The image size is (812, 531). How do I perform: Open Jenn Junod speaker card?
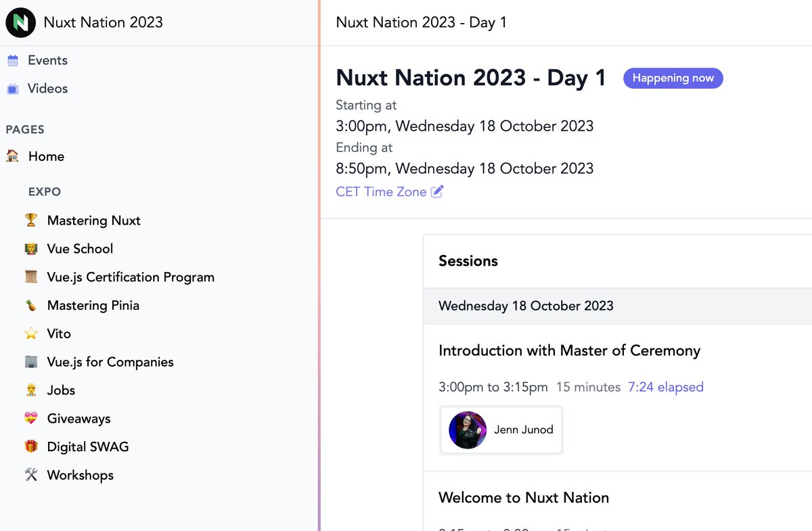(x=501, y=430)
